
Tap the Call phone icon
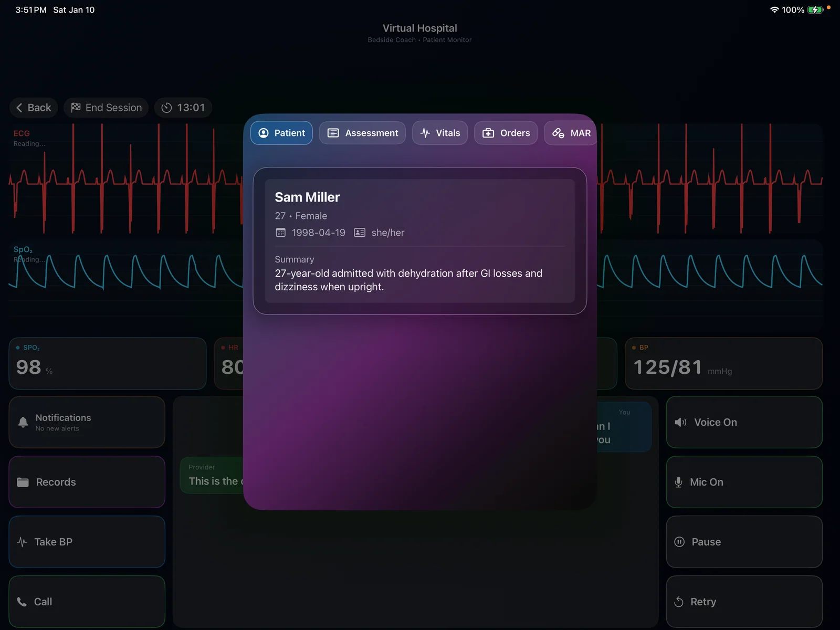22,602
